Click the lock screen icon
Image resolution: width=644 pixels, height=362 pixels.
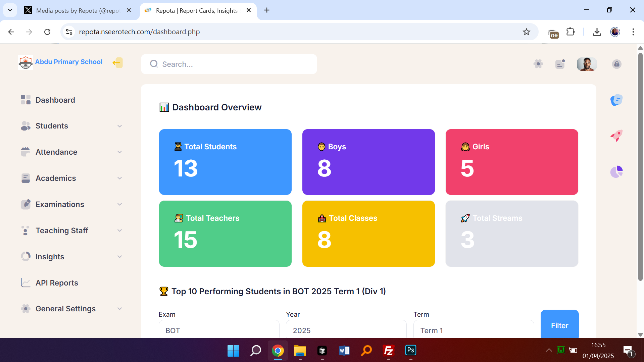pos(616,64)
